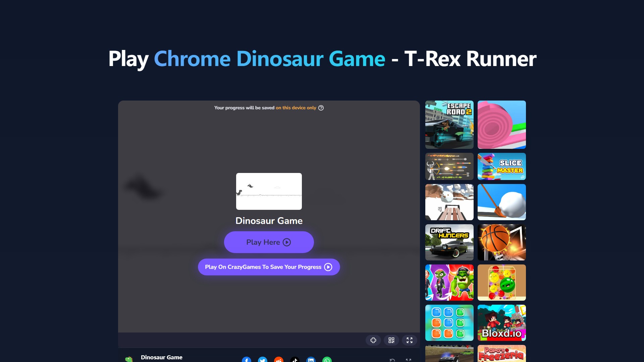This screenshot has width=644, height=362.
Task: Share on Facebook icon
Action: [x=247, y=360]
